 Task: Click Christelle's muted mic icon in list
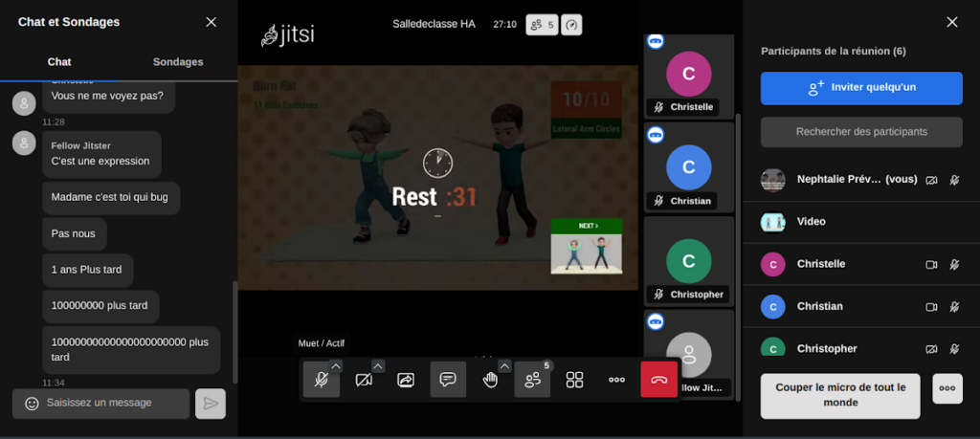pyautogui.click(x=954, y=265)
